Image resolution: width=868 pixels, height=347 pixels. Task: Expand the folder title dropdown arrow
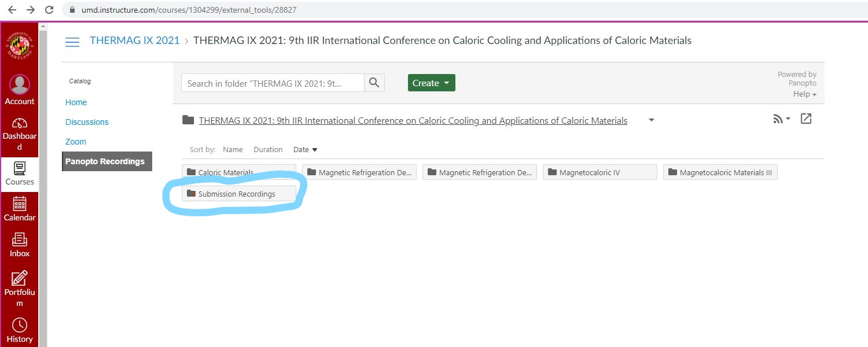point(652,120)
